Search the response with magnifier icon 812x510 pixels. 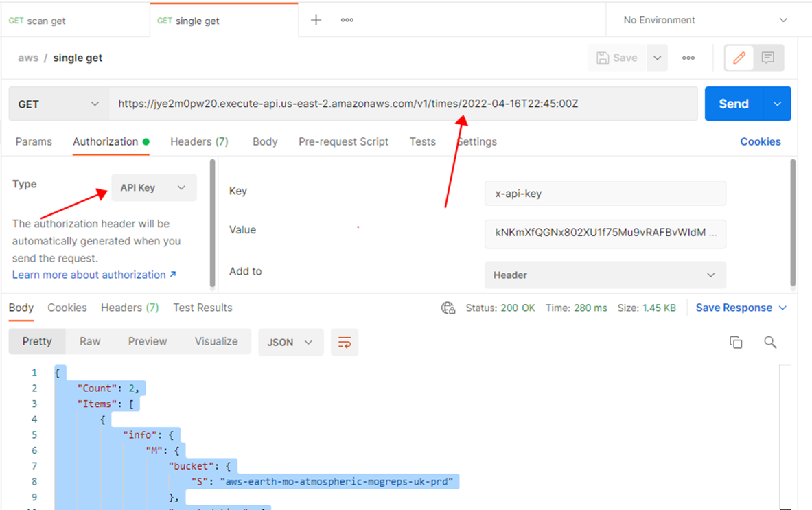pyautogui.click(x=770, y=343)
